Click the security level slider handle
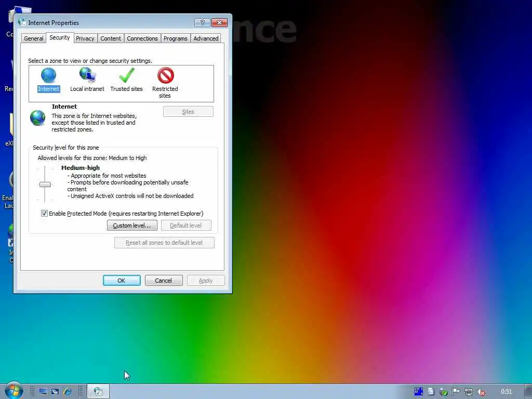532x399 pixels. click(45, 184)
